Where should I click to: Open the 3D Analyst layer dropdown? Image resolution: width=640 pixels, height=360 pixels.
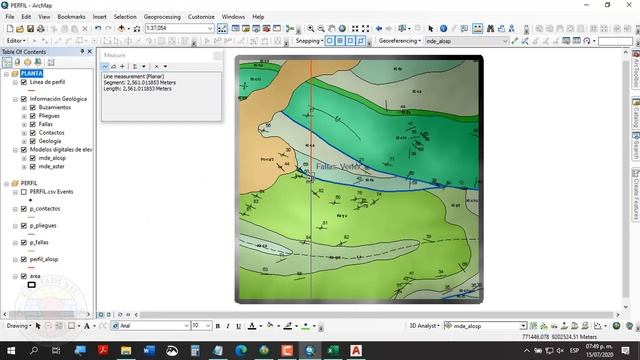click(523, 326)
